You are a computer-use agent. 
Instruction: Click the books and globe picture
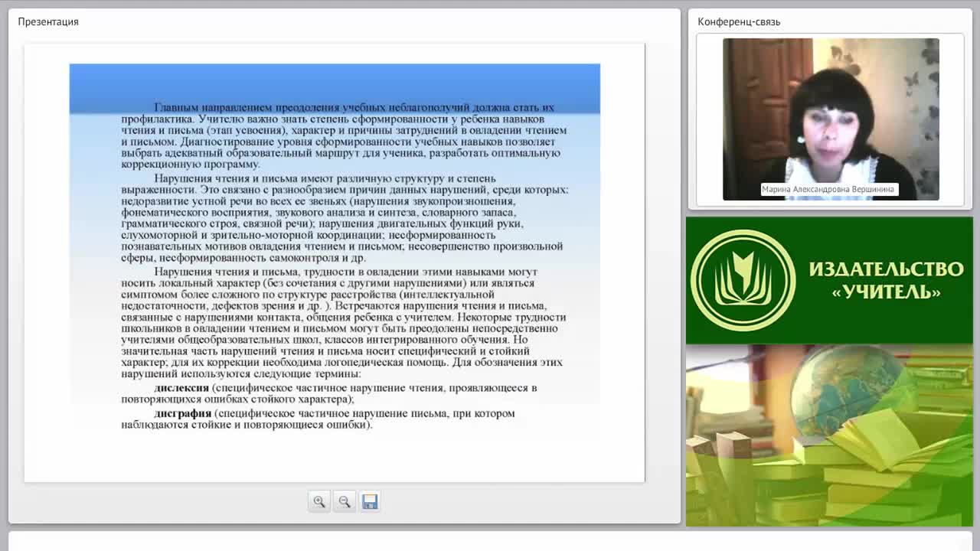coord(829,435)
